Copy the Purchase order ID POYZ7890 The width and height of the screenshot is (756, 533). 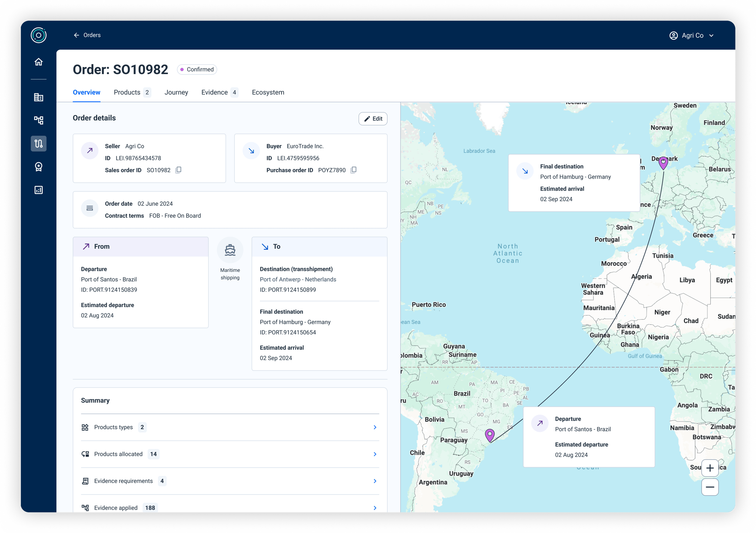coord(353,170)
